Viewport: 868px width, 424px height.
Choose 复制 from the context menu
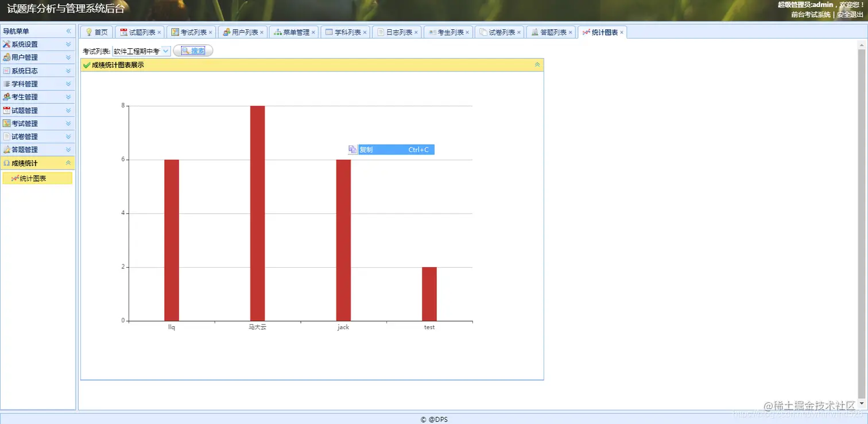[391, 149]
